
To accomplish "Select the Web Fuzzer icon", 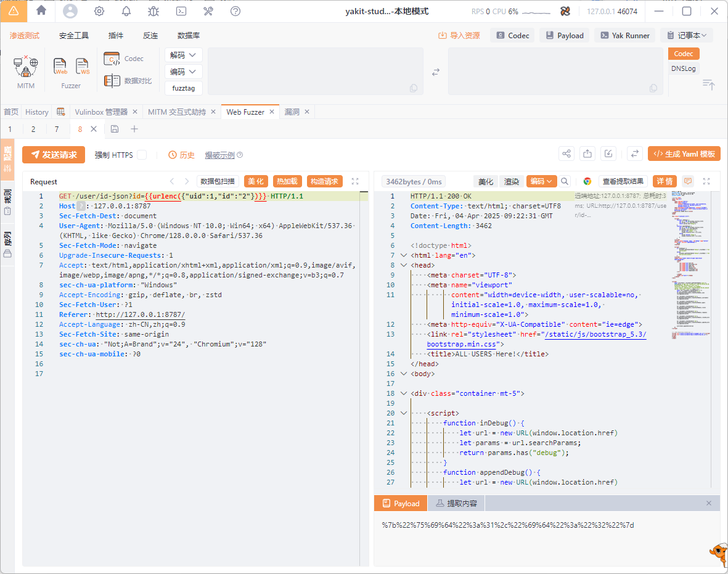I will coord(60,66).
